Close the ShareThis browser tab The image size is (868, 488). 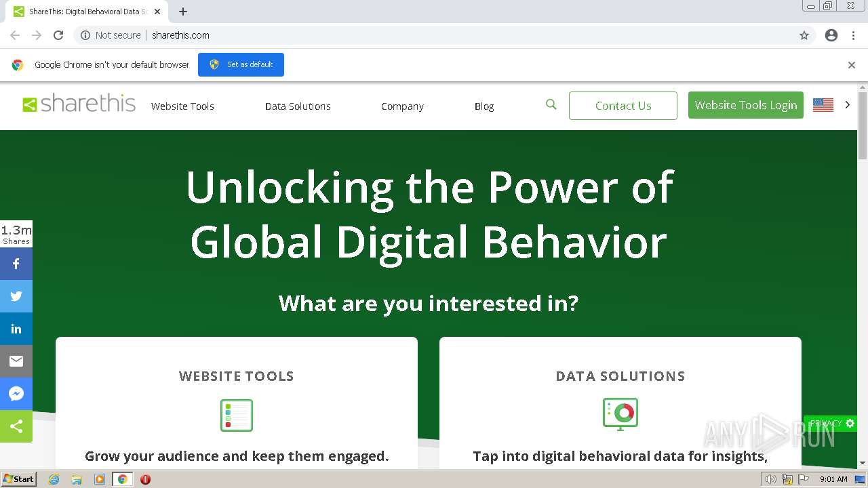coord(157,12)
